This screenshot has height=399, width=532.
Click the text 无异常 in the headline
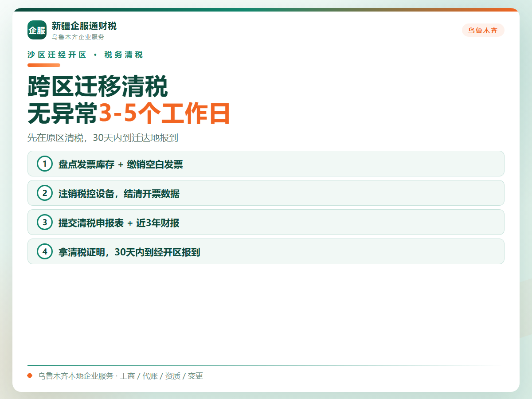62,113
